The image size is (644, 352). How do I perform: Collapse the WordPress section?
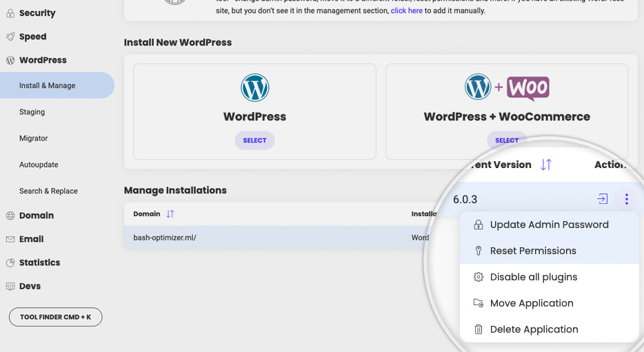[x=43, y=61]
